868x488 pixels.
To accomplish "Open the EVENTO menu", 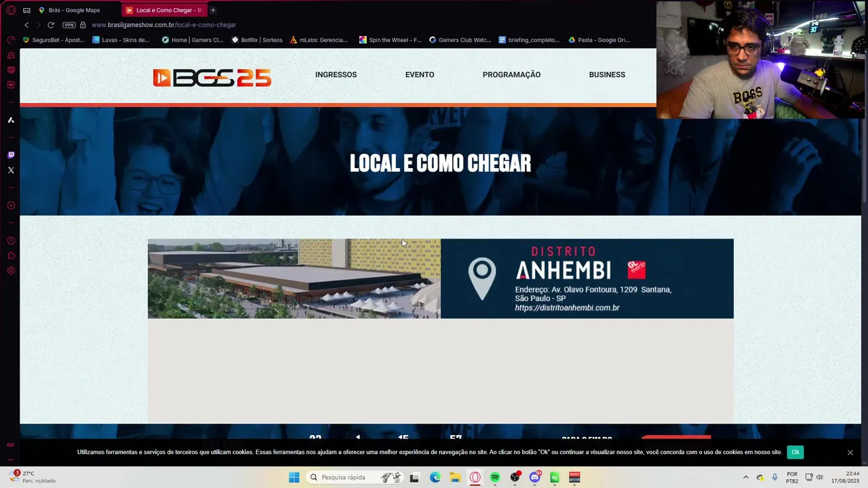I will pyautogui.click(x=420, y=75).
